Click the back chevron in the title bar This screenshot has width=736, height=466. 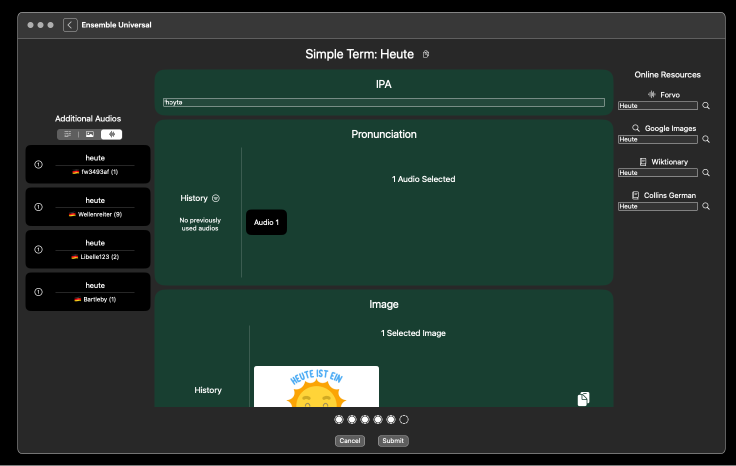[x=70, y=25]
